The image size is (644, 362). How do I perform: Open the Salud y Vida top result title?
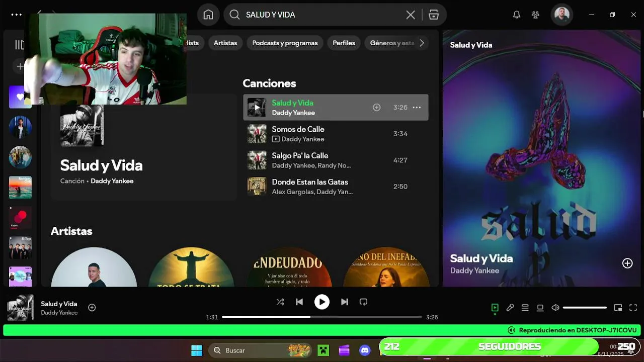[x=101, y=165]
